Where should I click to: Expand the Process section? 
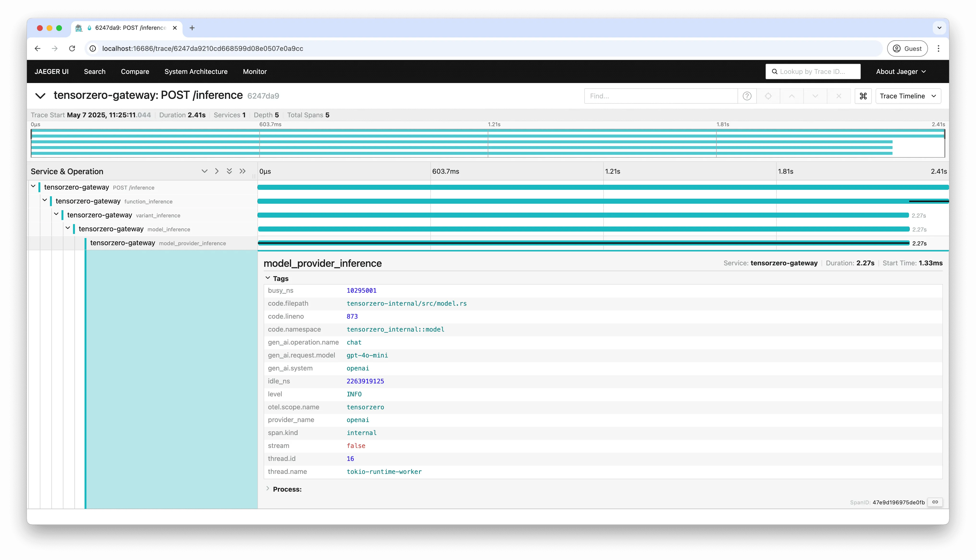point(268,489)
